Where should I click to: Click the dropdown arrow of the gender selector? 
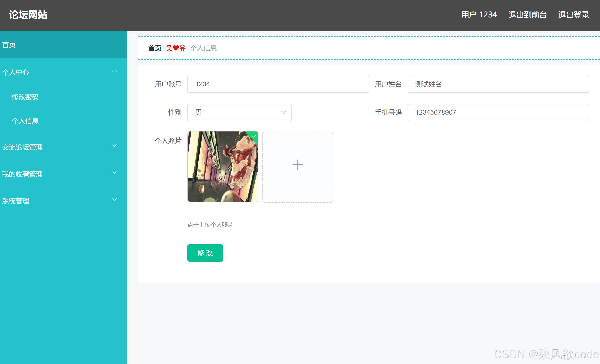click(x=283, y=113)
